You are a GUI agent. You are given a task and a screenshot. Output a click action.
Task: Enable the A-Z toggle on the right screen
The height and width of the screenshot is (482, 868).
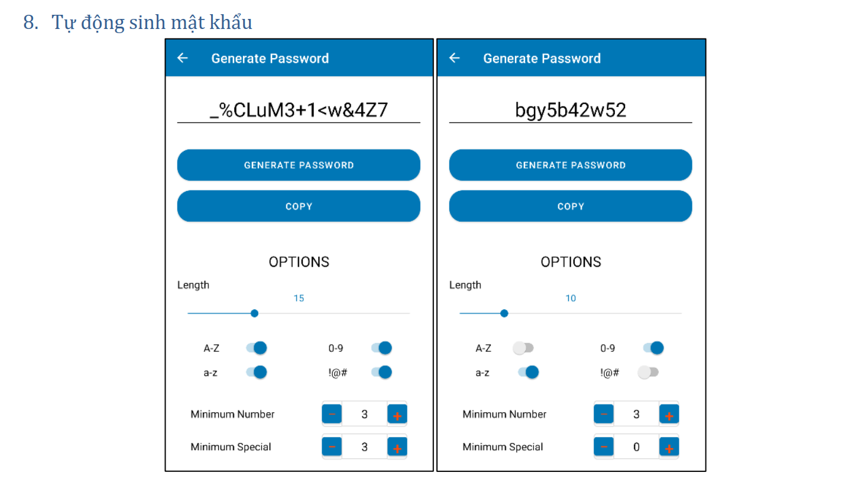[x=524, y=348]
